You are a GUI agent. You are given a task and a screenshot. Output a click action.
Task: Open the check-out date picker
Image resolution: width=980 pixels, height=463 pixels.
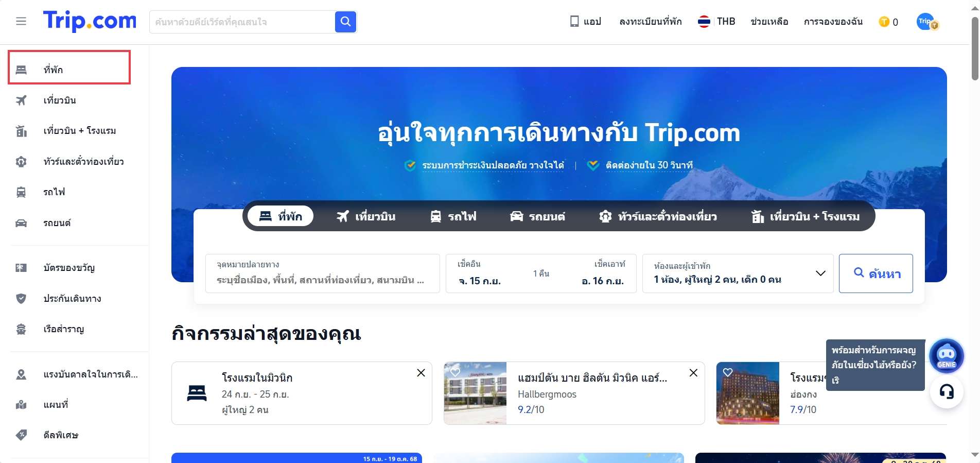603,273
